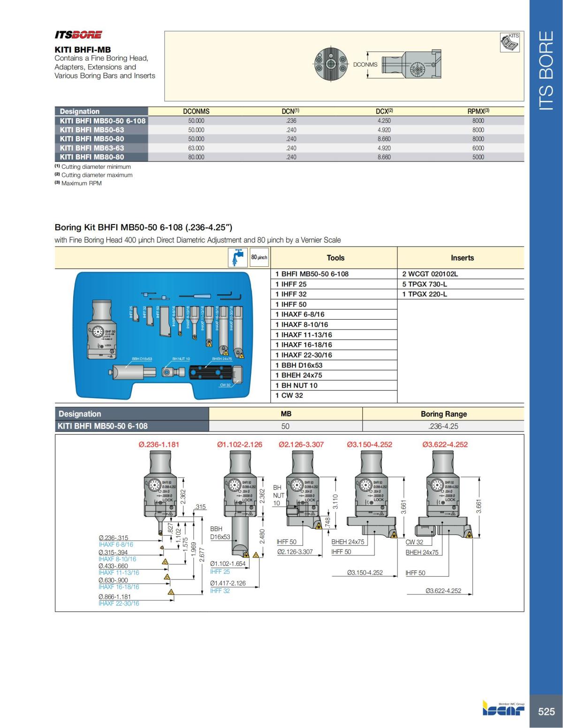Click the DCONMS column header
This screenshot has height=728, width=563.
[x=196, y=112]
